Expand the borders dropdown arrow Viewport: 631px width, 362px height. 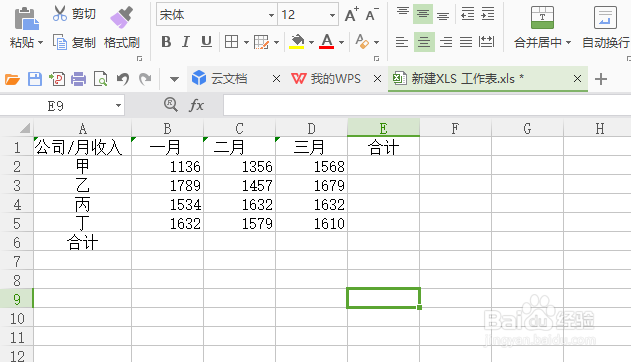coord(246,42)
